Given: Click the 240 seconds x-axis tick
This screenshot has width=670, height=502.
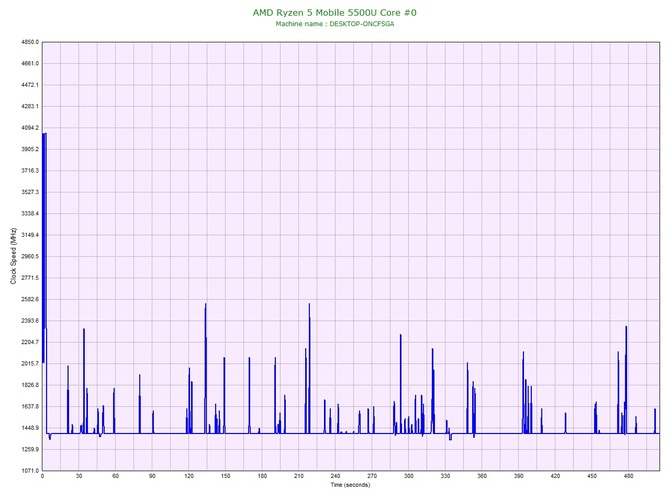Looking at the screenshot, I should tap(335, 476).
